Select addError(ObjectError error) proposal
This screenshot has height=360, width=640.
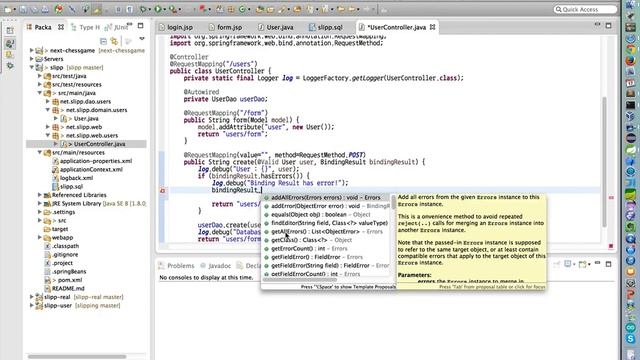(326, 206)
